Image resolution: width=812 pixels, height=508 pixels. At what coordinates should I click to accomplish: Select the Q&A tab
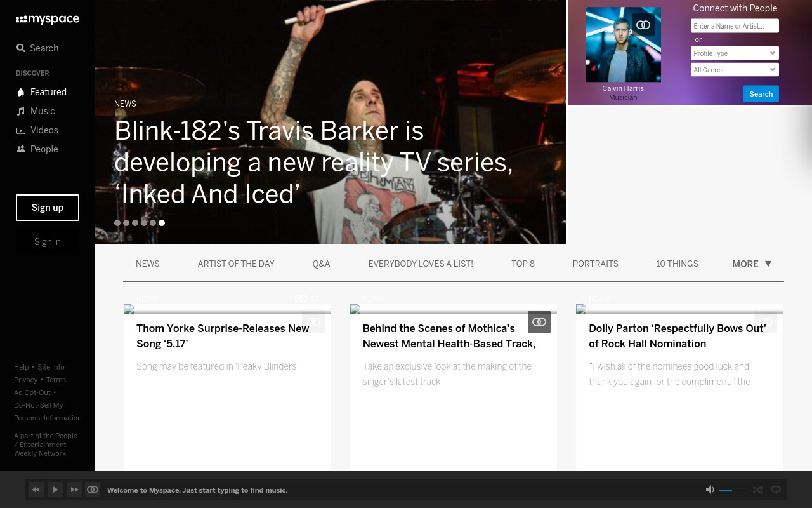coord(321,264)
